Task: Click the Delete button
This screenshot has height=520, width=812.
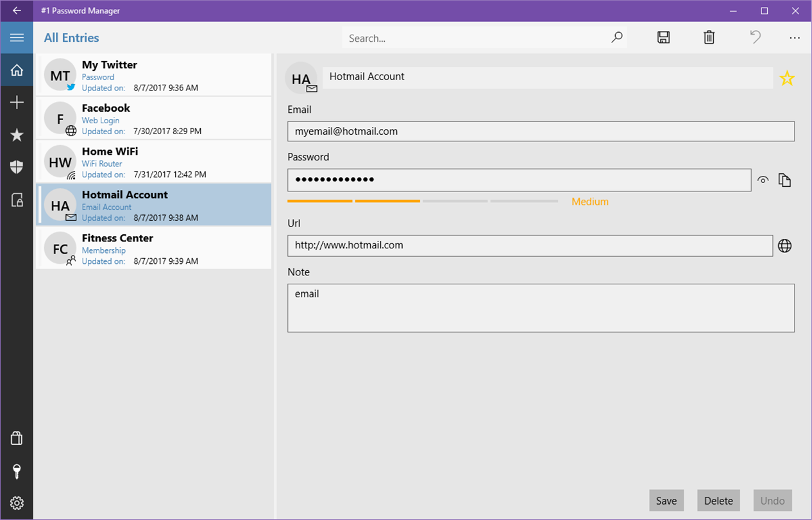Action: [x=718, y=501]
